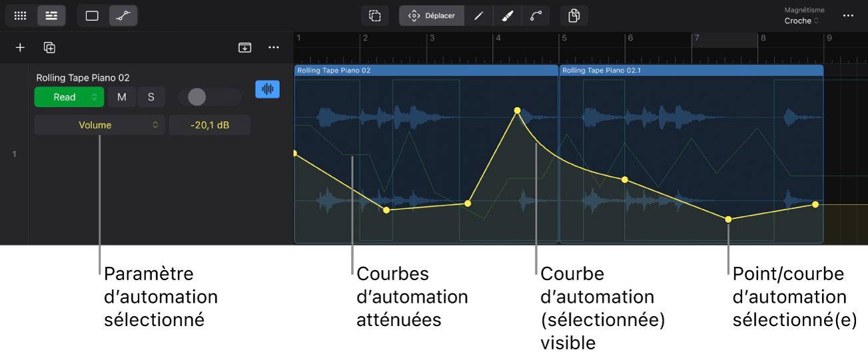This screenshot has height=356, width=868.
Task: Open the top-right more options menu
Action: tap(848, 15)
